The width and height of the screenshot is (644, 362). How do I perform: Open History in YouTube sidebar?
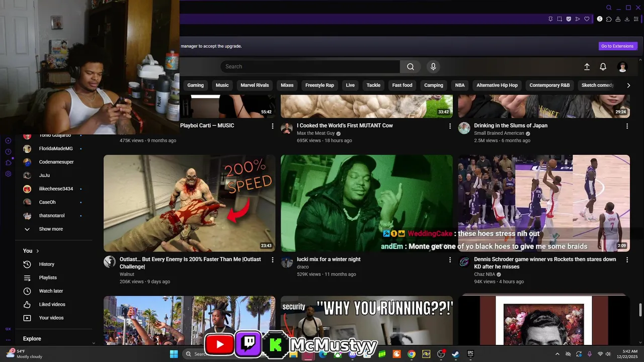(x=47, y=264)
